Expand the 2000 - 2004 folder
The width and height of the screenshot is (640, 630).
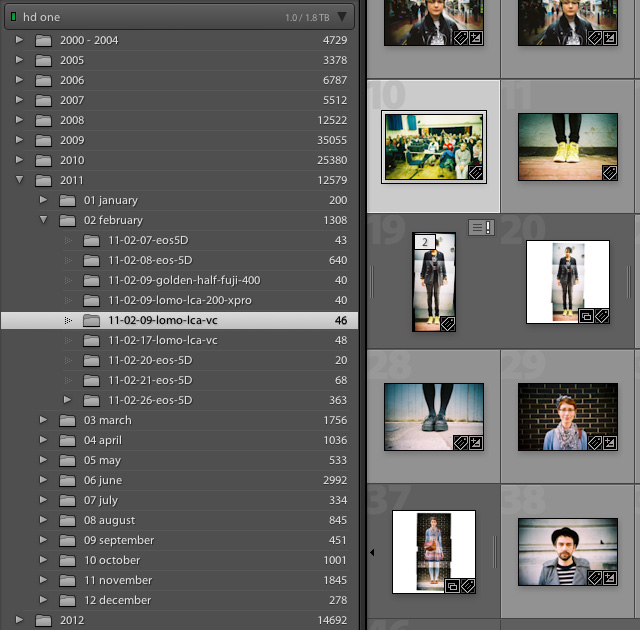click(19, 40)
